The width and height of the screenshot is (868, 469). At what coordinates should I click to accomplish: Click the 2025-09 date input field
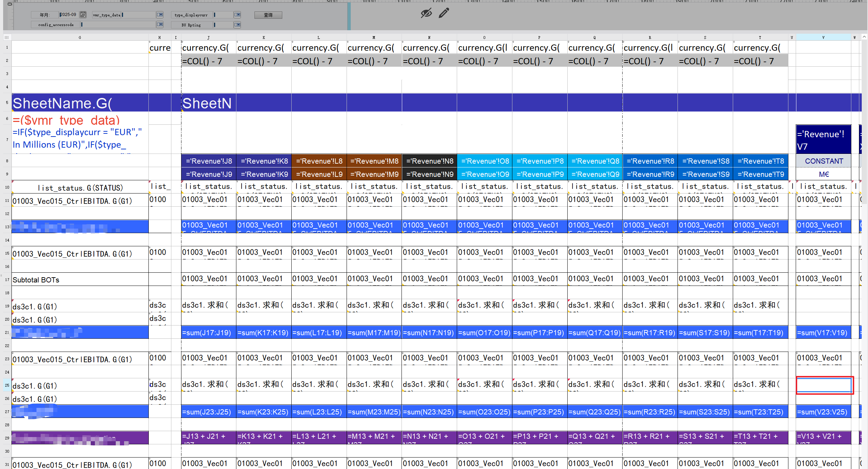(68, 15)
